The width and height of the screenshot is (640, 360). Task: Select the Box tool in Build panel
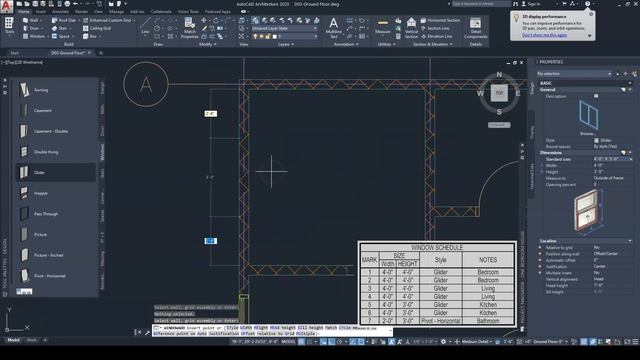click(x=91, y=36)
